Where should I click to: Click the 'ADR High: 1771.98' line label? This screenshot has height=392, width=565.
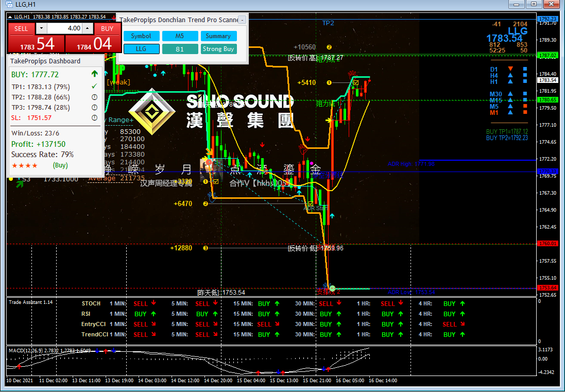(x=411, y=164)
